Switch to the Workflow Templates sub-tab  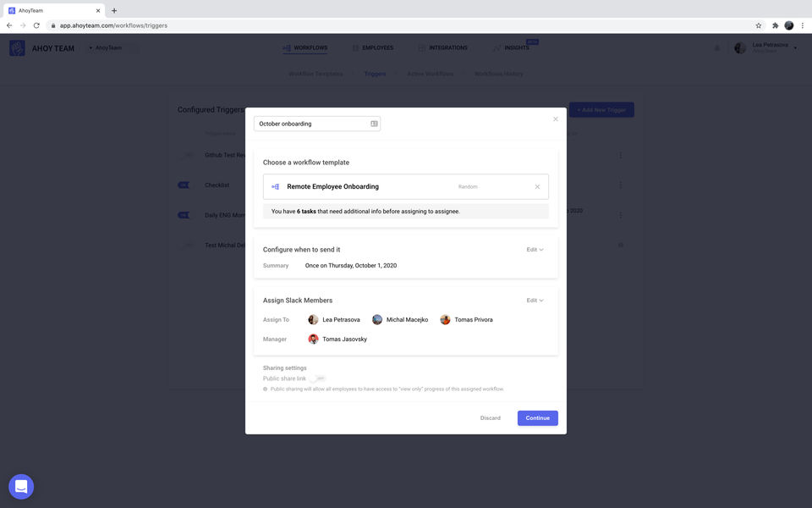(315, 74)
